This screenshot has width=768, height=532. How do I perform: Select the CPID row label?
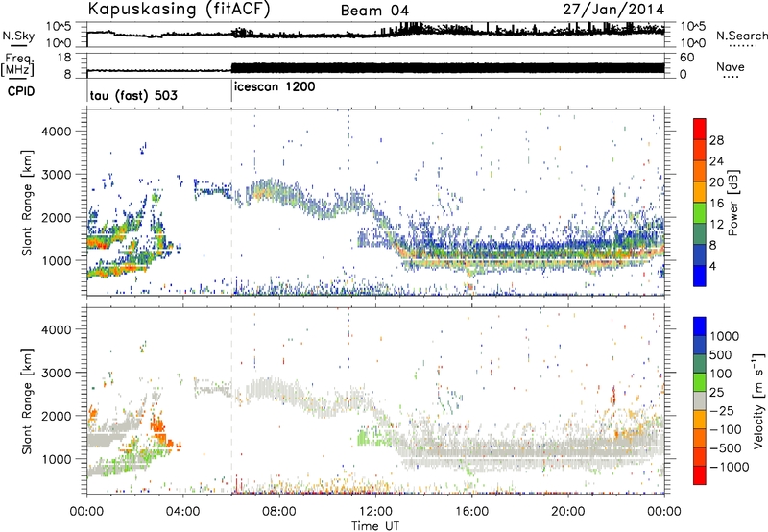21,91
